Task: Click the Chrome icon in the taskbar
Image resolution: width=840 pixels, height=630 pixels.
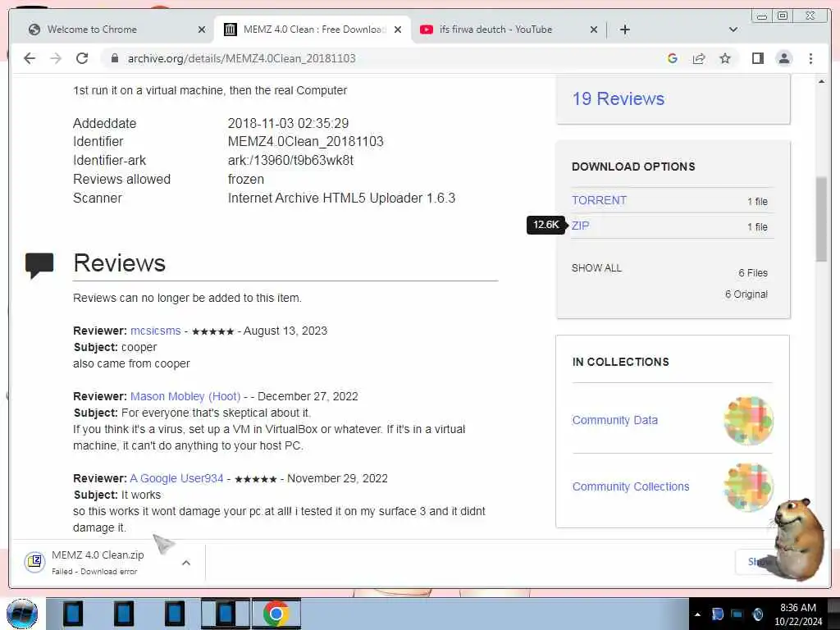Action: tap(276, 614)
